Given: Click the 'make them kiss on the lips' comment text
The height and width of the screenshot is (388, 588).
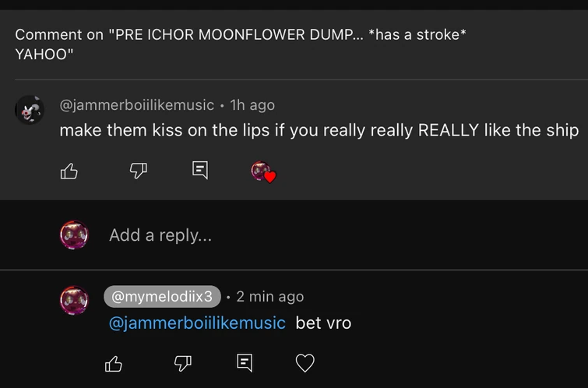Looking at the screenshot, I should (319, 130).
